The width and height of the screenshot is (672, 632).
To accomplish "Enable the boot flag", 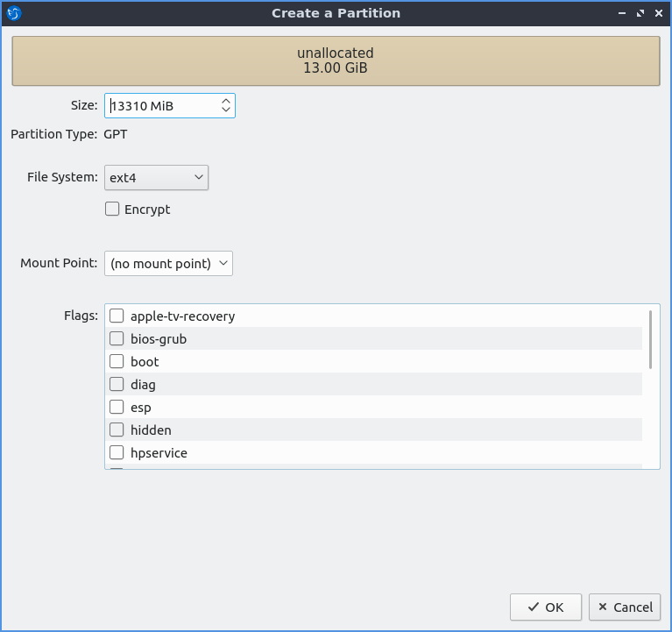I will coord(117,362).
